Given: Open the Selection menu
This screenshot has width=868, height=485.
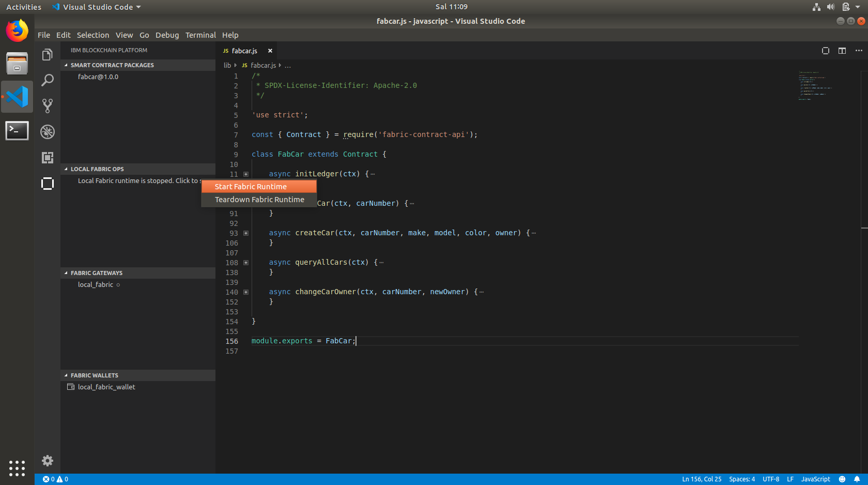Looking at the screenshot, I should [x=93, y=35].
